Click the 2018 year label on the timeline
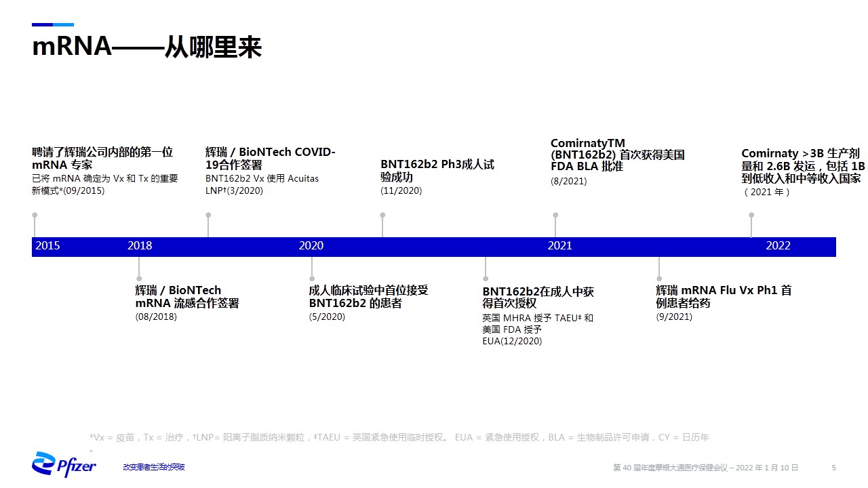Viewport: 868px width, 488px height. 140,246
